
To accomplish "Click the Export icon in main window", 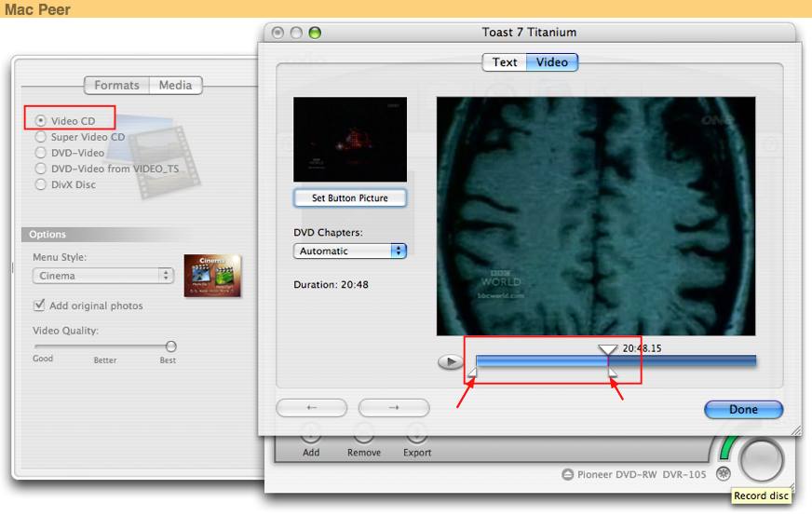I will (x=417, y=434).
